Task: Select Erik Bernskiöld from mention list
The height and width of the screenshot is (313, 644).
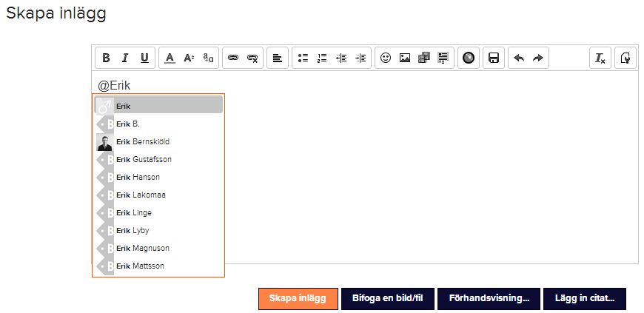Action: click(148, 141)
